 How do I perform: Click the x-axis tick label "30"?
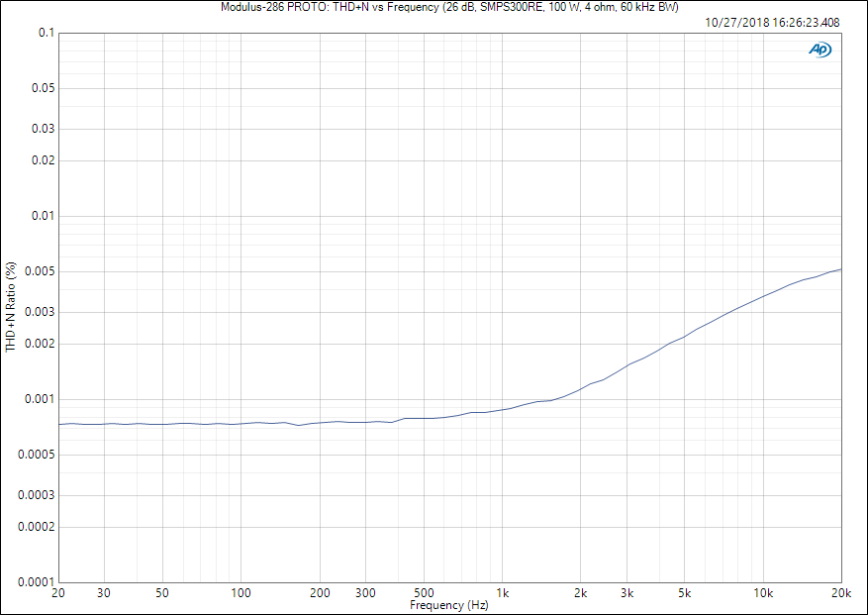tap(104, 593)
